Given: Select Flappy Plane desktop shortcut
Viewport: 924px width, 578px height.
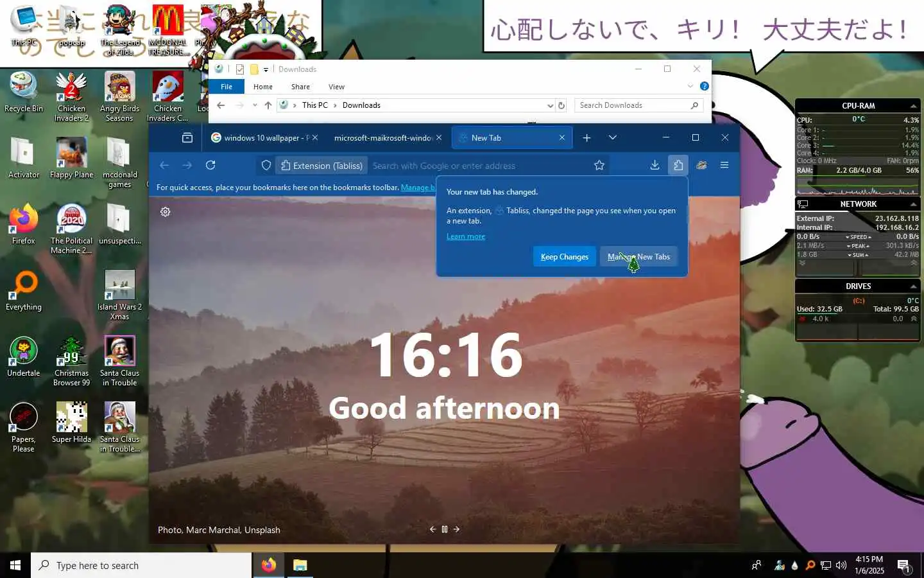Looking at the screenshot, I should tap(71, 158).
